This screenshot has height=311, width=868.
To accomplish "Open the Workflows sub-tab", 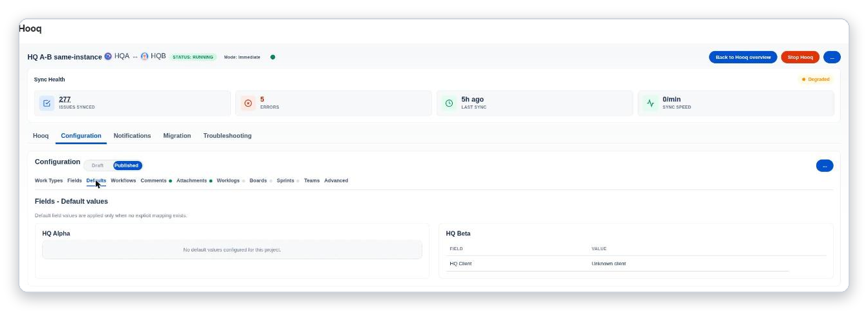I will (x=124, y=180).
